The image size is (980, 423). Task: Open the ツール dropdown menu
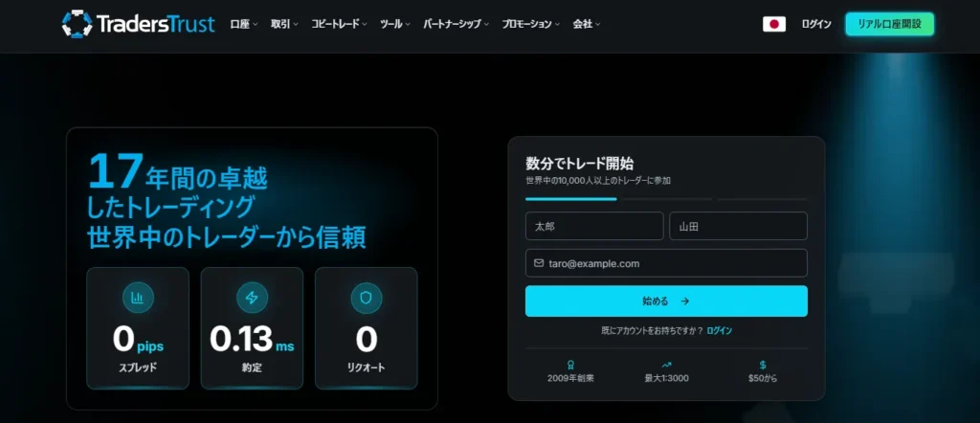(x=395, y=24)
